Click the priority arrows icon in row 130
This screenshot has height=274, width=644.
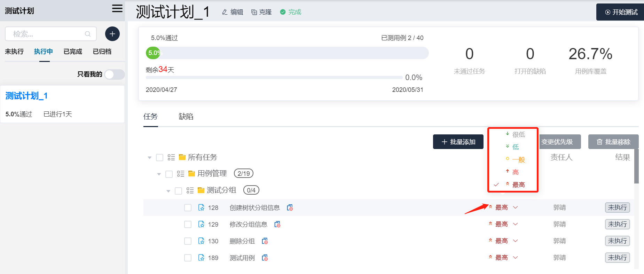(x=490, y=240)
